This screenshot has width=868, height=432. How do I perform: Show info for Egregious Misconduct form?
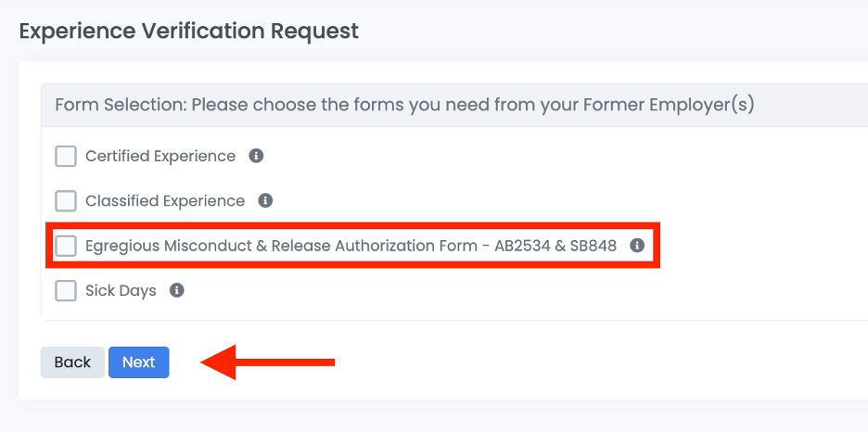tap(637, 246)
